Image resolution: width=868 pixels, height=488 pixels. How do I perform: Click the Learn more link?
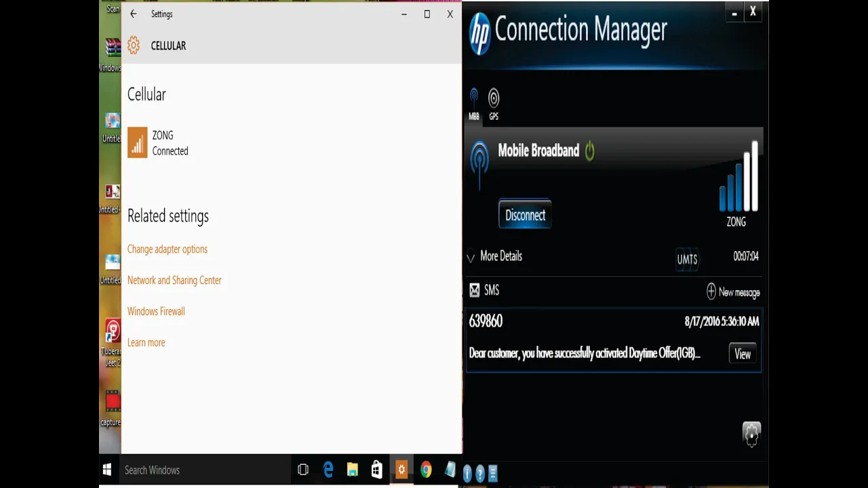[x=146, y=343]
